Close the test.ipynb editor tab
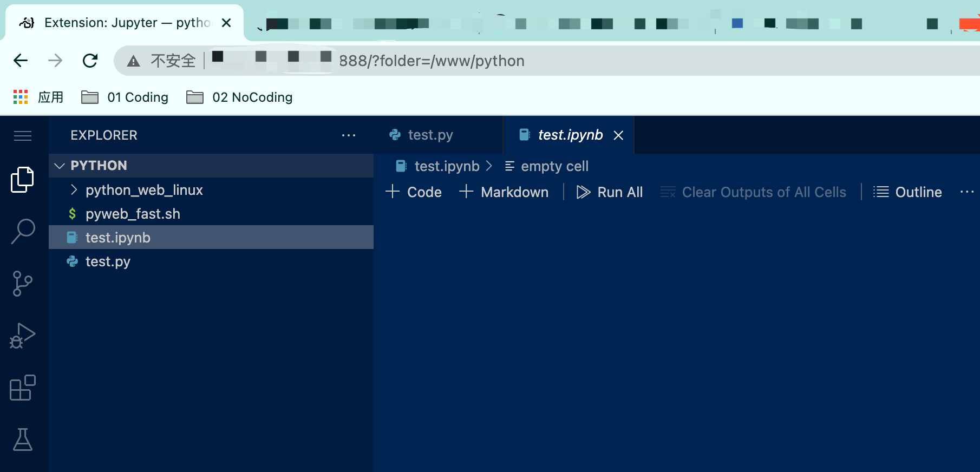980x472 pixels. 618,135
